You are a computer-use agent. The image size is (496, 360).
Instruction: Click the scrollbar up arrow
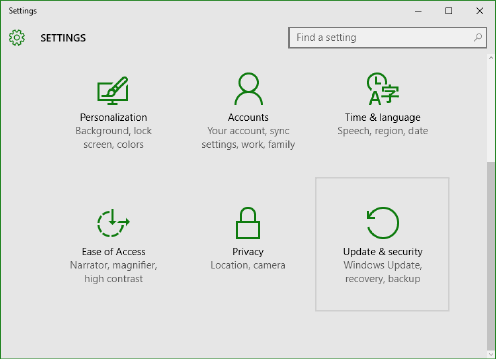pos(491,58)
